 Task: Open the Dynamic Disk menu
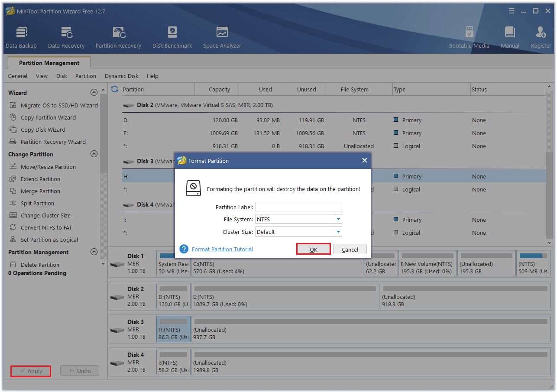(122, 76)
